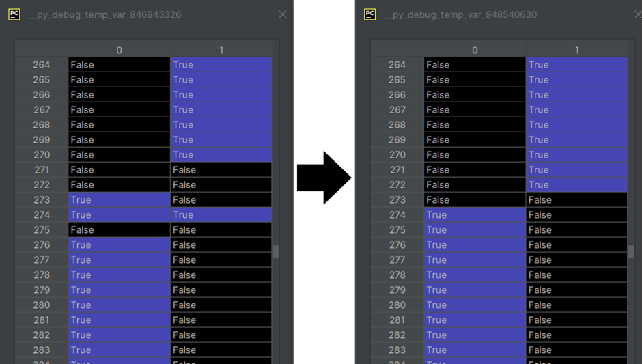
Task: Click column header 1 in right table
Action: 576,50
